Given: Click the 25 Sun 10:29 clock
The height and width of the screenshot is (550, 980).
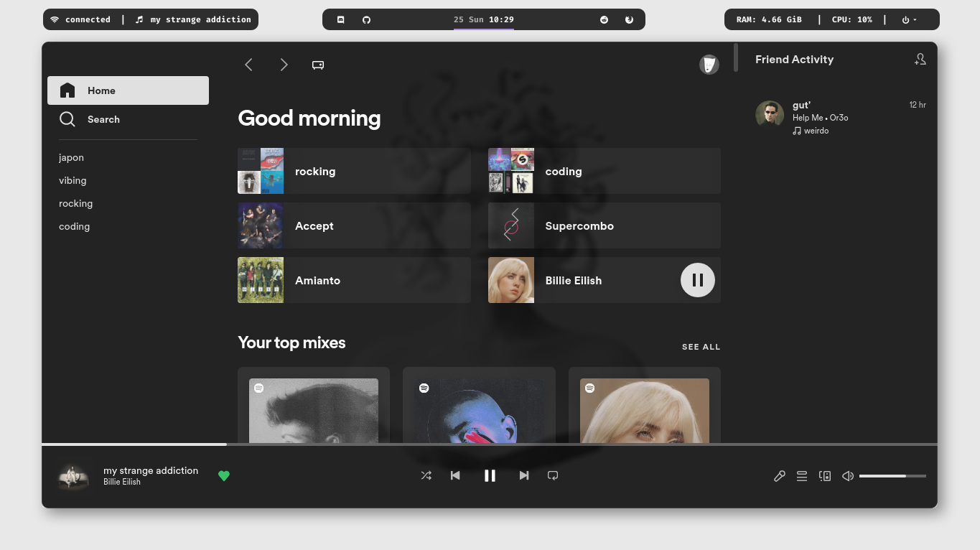Looking at the screenshot, I should (484, 19).
